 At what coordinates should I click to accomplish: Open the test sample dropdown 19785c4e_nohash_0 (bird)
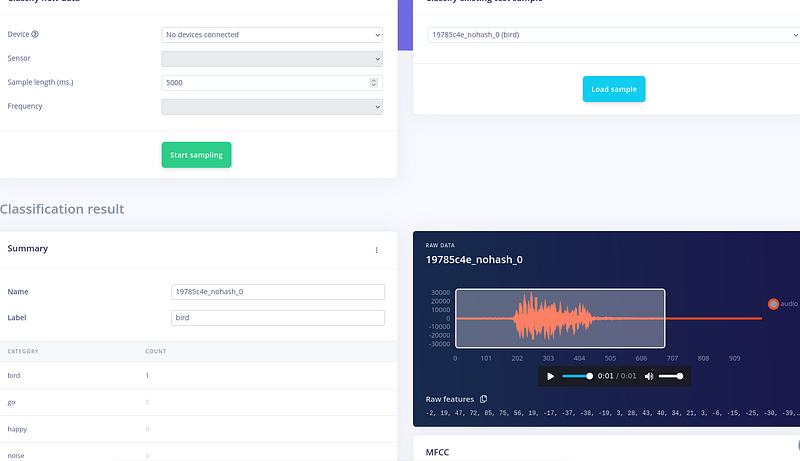[613, 35]
